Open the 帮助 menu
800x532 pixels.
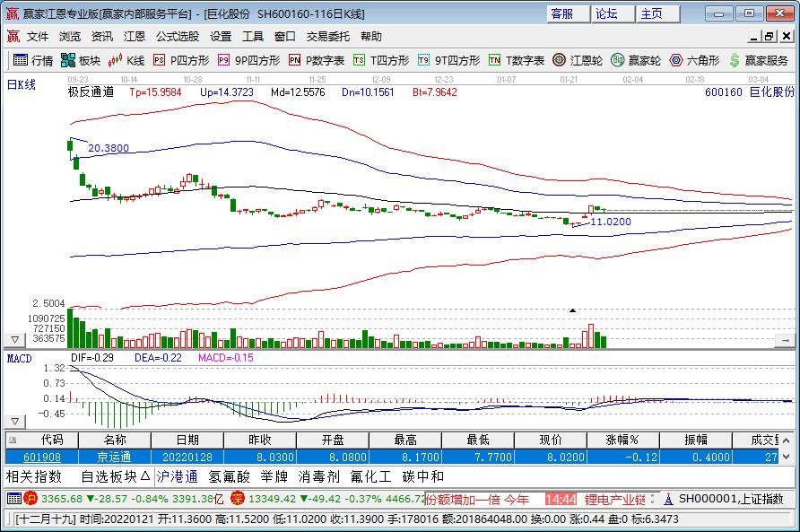click(371, 36)
